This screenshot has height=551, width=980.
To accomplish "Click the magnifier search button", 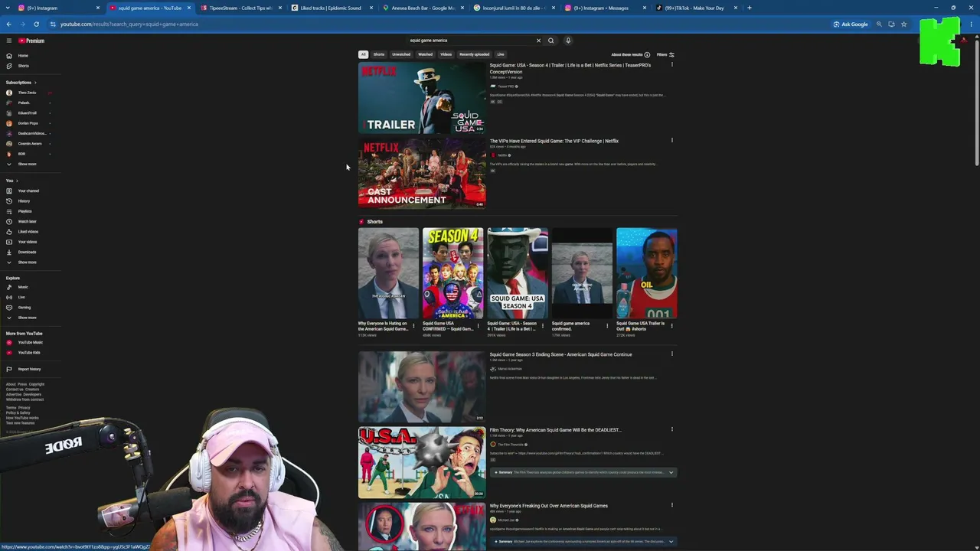I will coord(550,41).
